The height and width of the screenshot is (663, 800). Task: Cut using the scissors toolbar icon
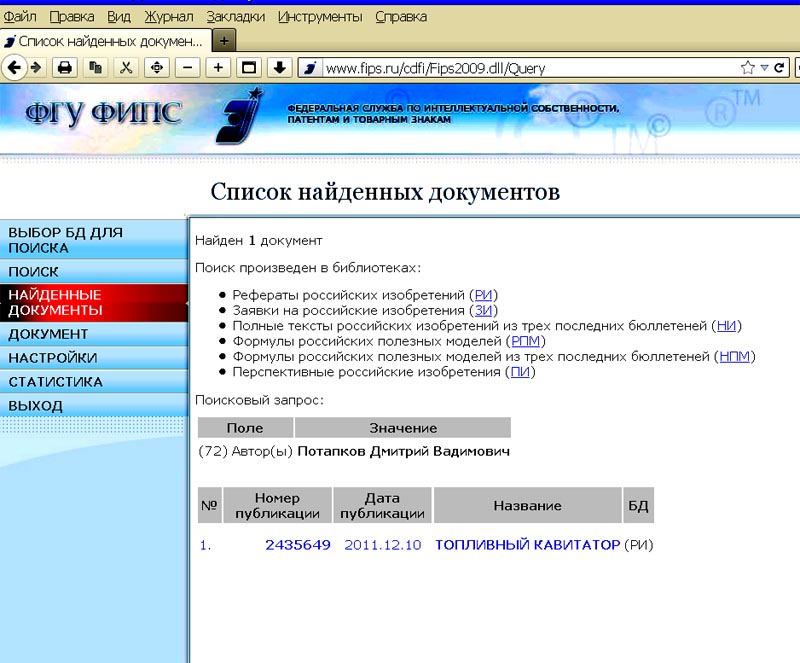[x=126, y=67]
